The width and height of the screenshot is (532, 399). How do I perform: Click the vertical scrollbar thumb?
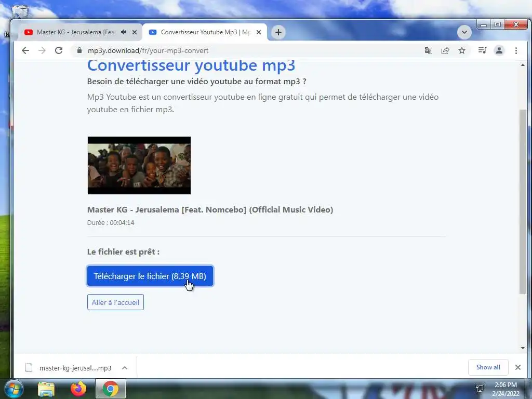(523, 202)
